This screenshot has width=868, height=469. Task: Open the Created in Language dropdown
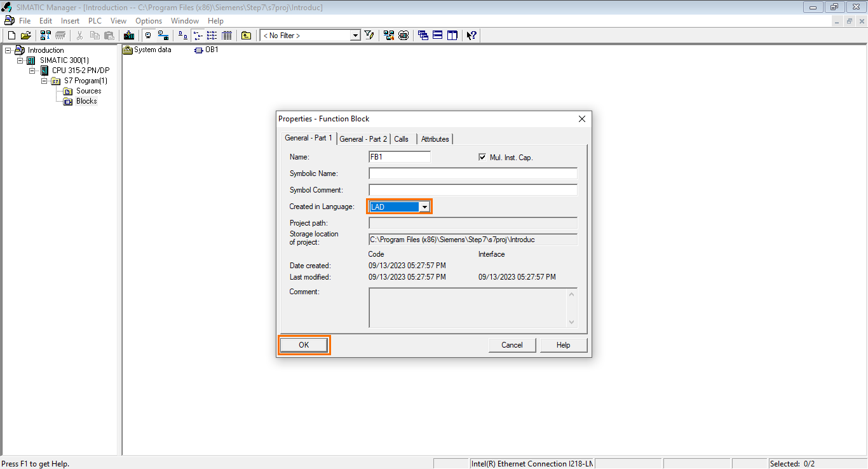[x=424, y=206]
